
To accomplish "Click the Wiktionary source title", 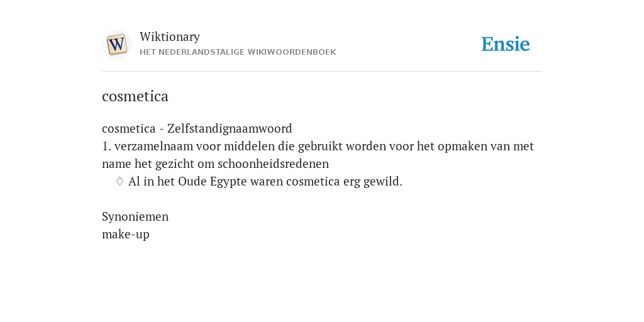I will pos(170,36).
